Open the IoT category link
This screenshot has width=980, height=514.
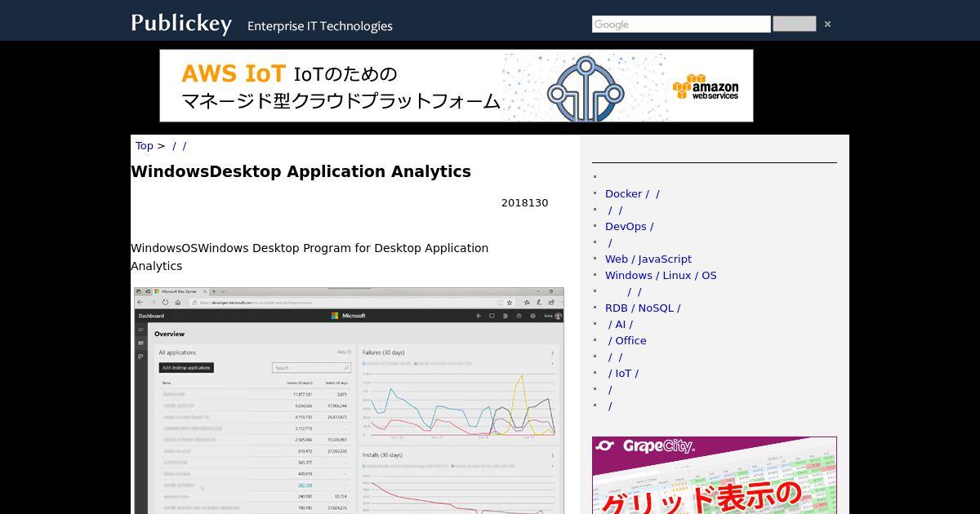click(623, 374)
